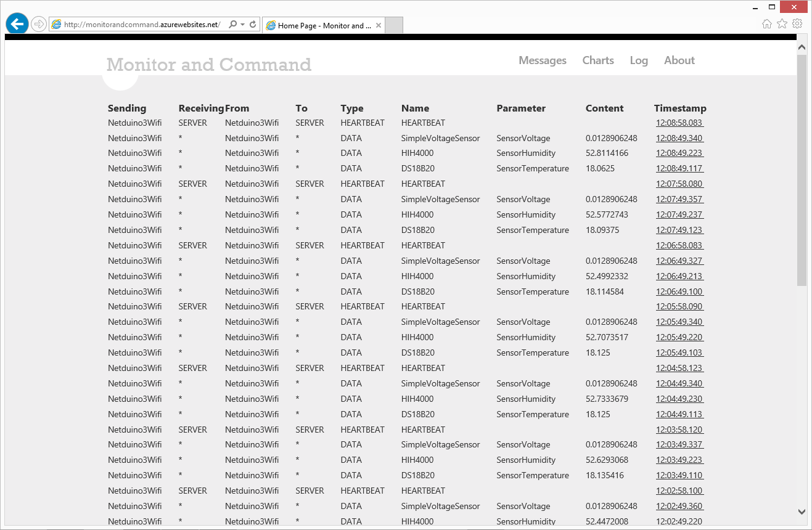Click the Monitor and Command title link

[x=209, y=65]
